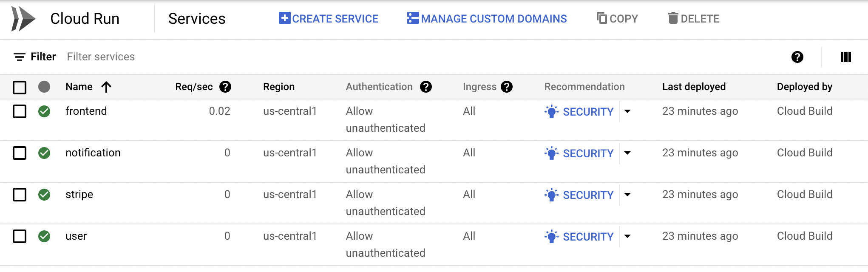Click the COPY button label

[x=624, y=18]
